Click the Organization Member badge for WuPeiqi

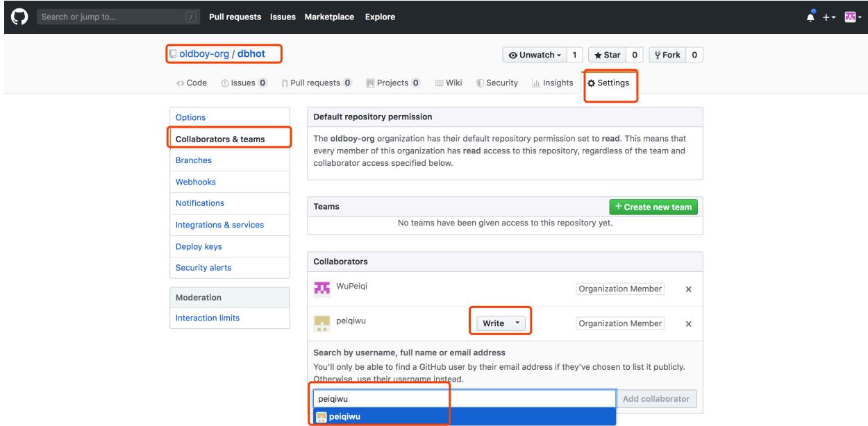point(620,289)
